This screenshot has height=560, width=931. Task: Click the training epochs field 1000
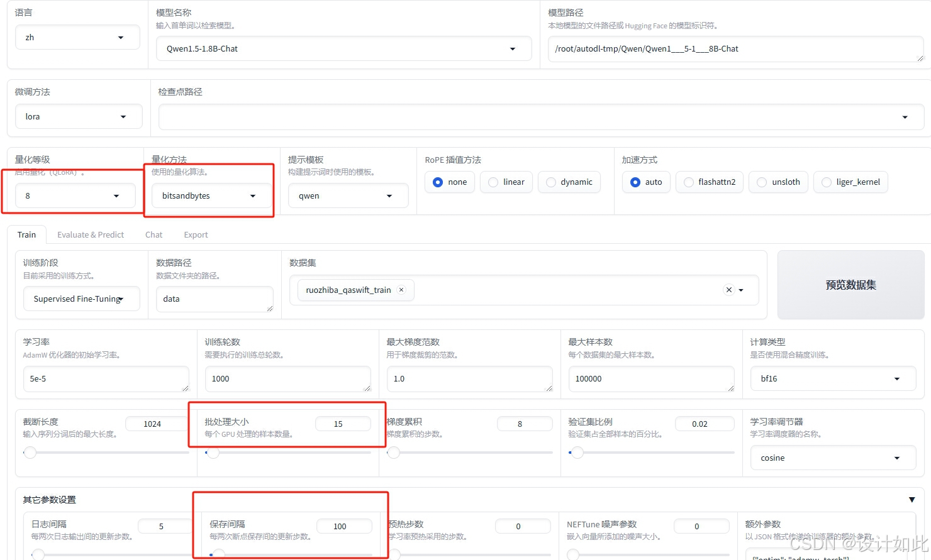click(x=287, y=379)
